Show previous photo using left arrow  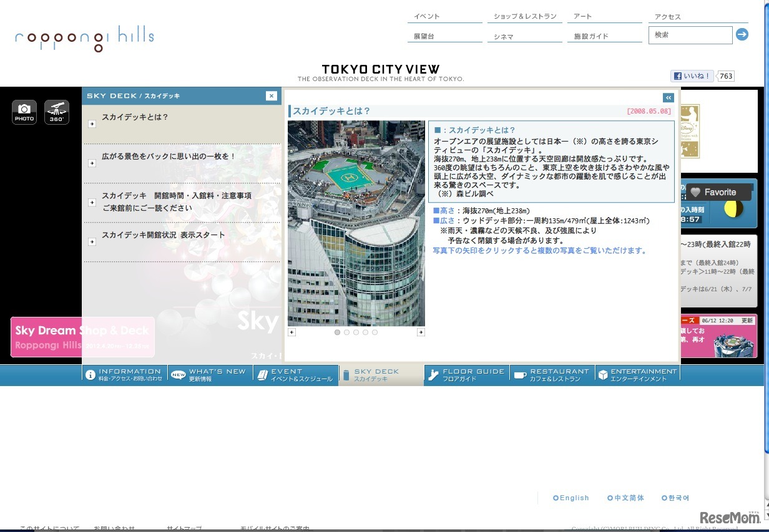pos(291,332)
